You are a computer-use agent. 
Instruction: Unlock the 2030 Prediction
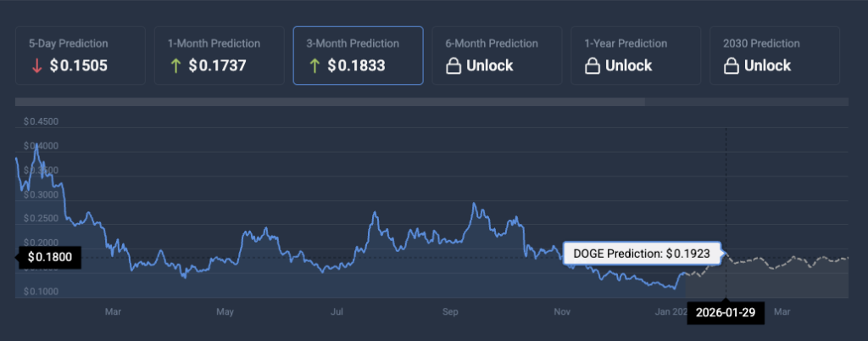767,66
